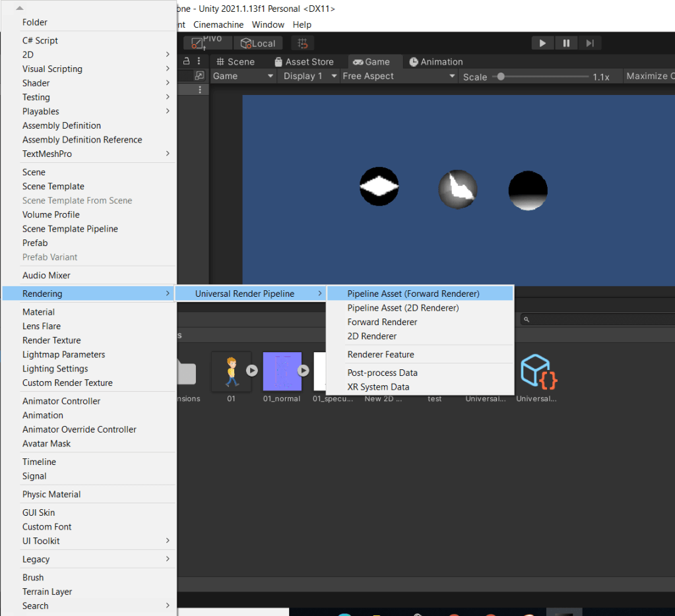Click the Project search field
The height and width of the screenshot is (616, 675).
(x=598, y=319)
